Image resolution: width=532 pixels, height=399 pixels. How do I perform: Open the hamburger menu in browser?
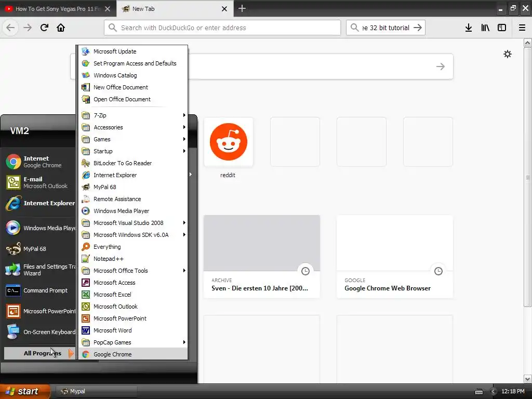pos(522,28)
